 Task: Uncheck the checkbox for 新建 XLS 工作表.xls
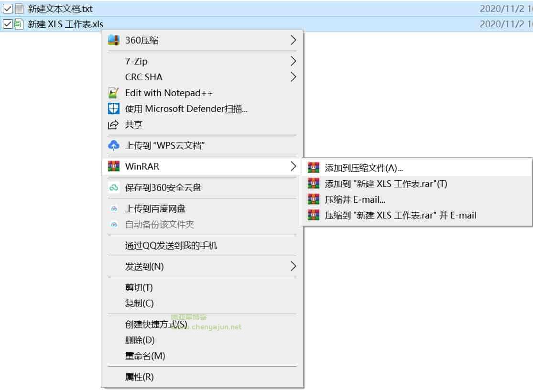(8, 24)
